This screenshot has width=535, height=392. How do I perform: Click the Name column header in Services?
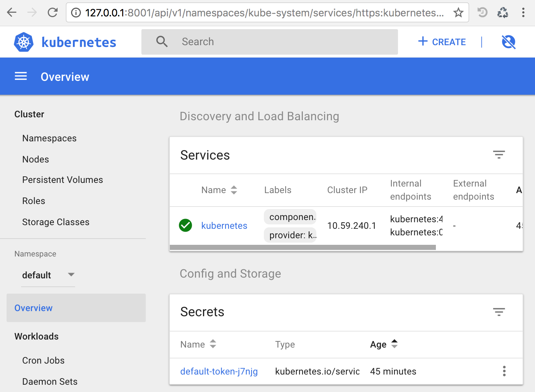[214, 190]
